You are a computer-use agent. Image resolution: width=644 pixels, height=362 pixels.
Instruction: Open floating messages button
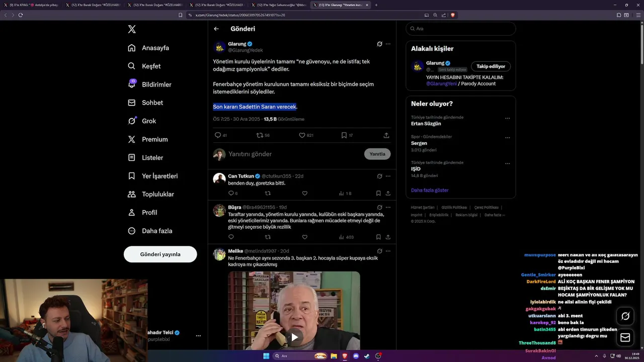point(625,337)
